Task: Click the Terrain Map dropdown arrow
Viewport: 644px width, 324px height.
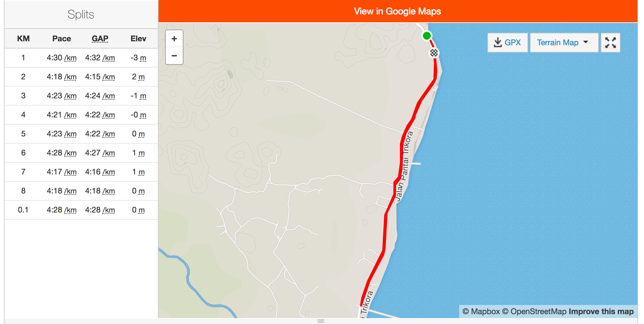Action: coord(586,42)
